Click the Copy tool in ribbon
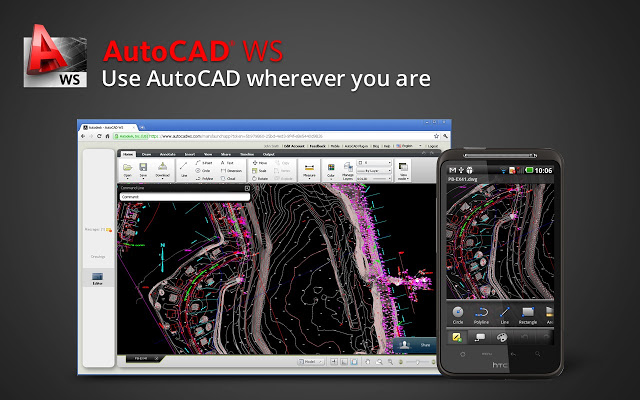Screen dimensions: 640x400 [x=282, y=162]
